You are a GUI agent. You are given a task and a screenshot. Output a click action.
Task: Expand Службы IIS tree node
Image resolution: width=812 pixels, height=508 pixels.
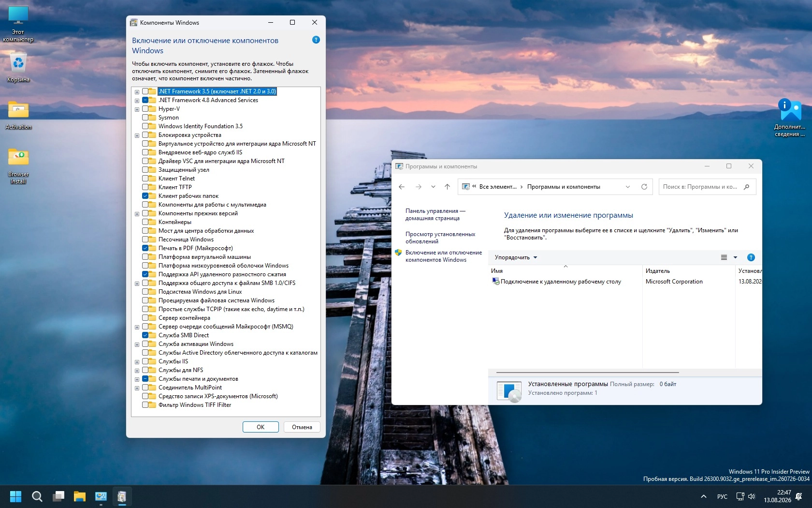point(137,362)
